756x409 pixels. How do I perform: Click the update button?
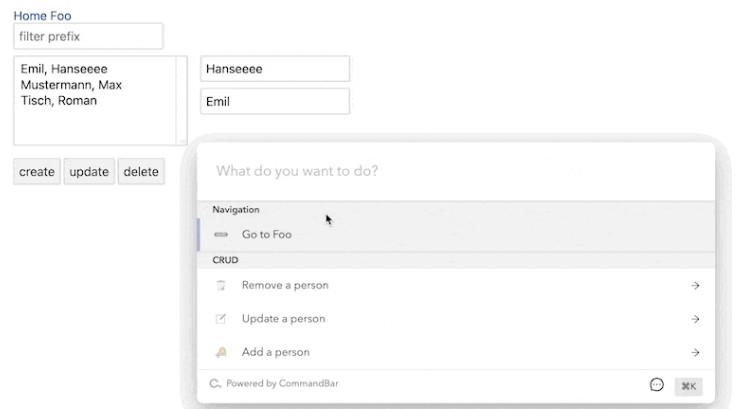pos(89,171)
